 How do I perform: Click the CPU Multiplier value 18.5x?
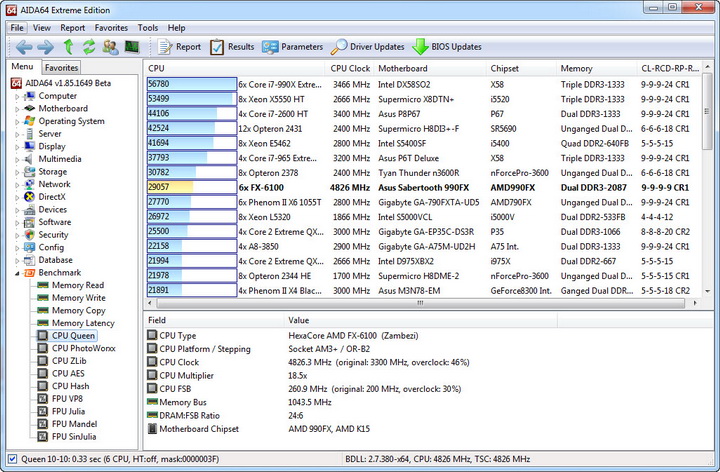[298, 376]
